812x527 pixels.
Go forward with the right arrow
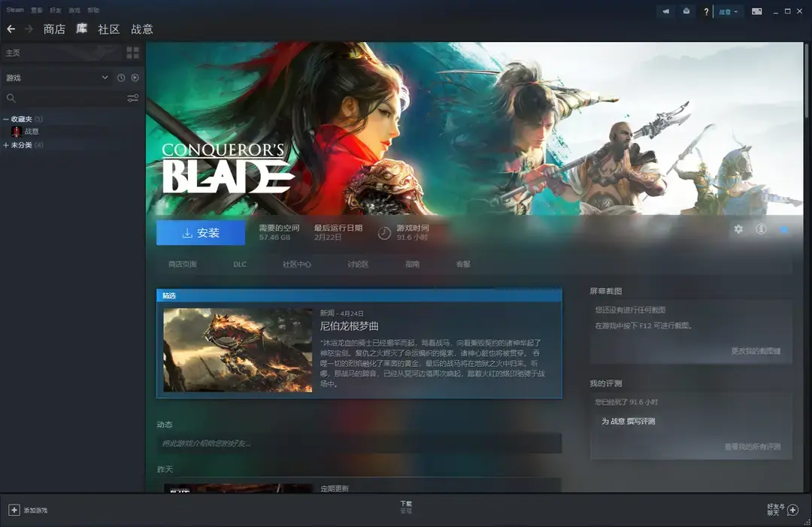click(29, 29)
